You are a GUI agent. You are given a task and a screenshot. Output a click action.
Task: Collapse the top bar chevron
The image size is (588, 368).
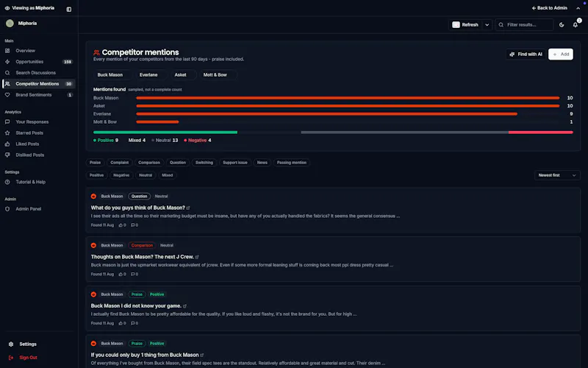click(578, 8)
